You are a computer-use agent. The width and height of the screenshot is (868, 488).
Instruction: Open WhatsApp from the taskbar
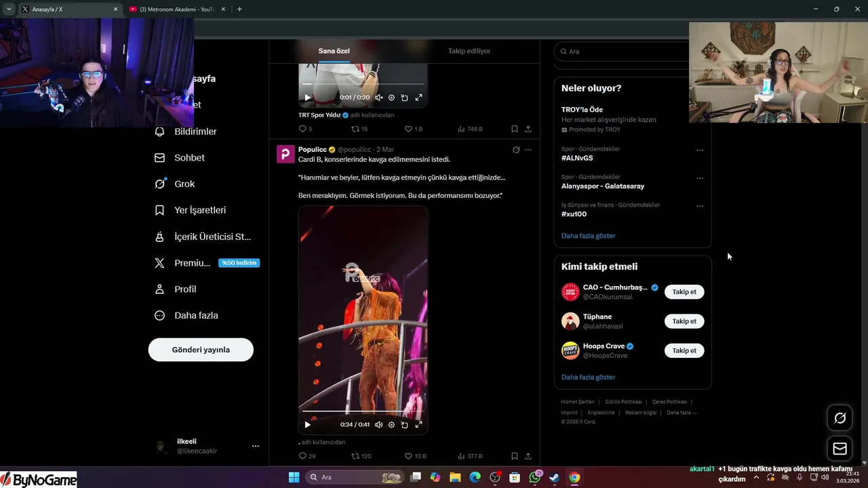pos(534,477)
